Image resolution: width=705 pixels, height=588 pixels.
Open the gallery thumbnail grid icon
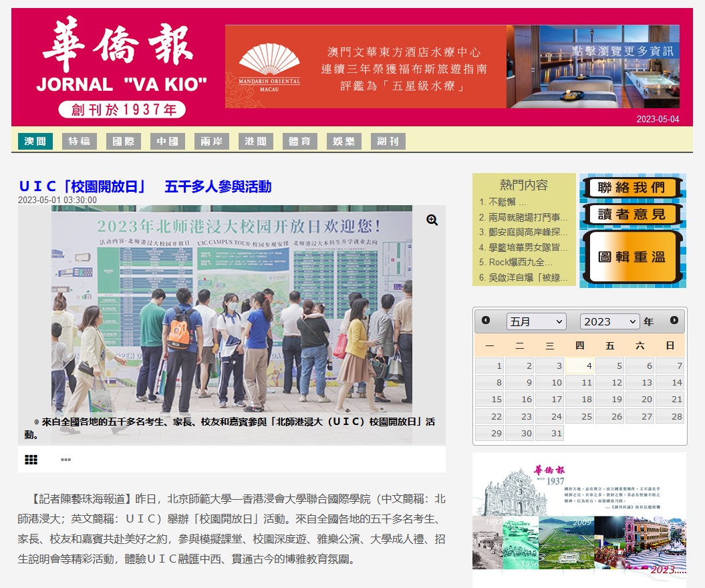pyautogui.click(x=31, y=460)
